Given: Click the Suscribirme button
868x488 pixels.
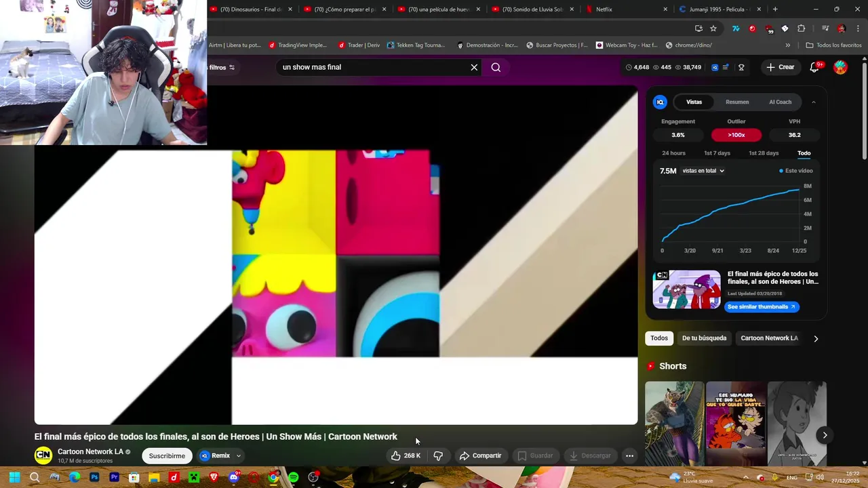Looking at the screenshot, I should (x=167, y=456).
